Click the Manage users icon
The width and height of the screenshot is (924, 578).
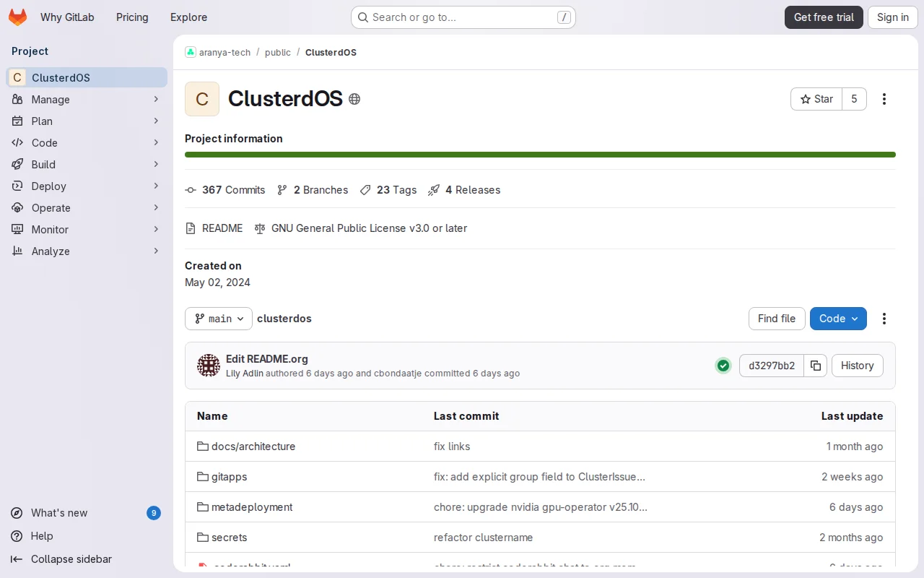(17, 99)
